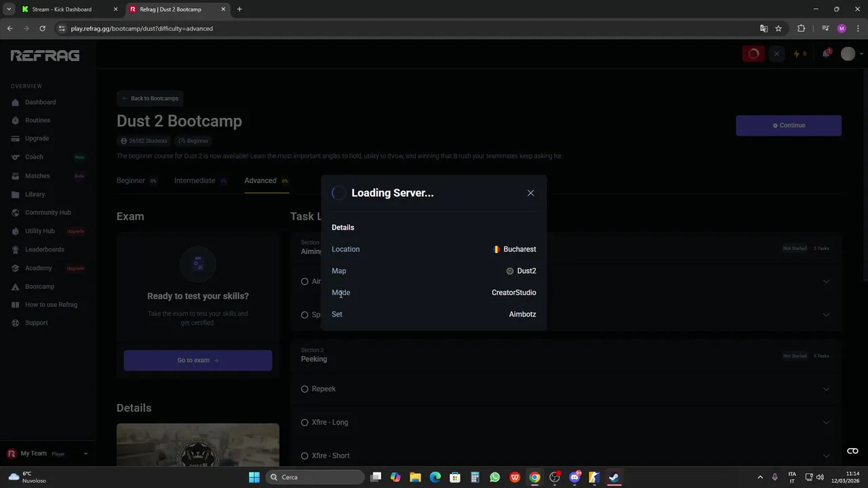
Task: Open the My Team switcher dropdown
Action: click(x=47, y=453)
